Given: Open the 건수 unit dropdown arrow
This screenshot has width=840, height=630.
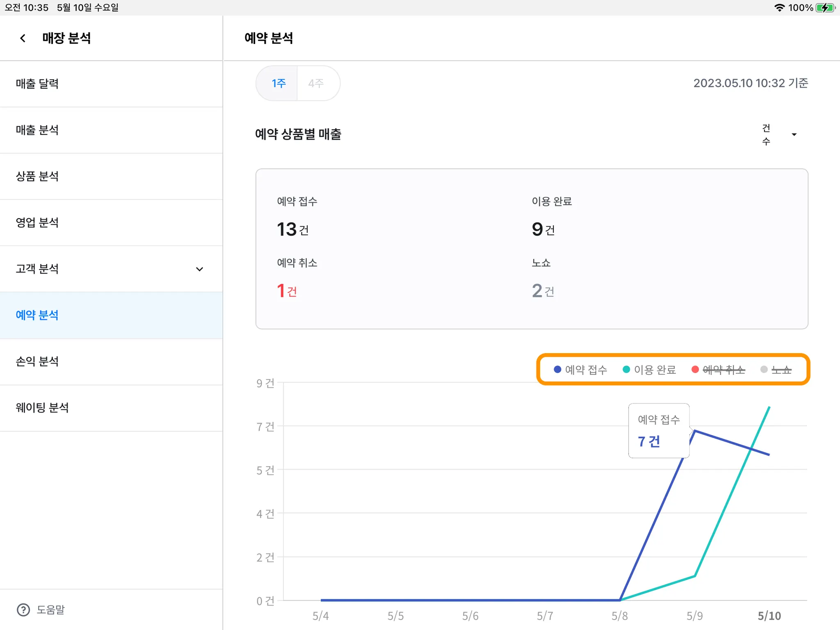Looking at the screenshot, I should 794,135.
